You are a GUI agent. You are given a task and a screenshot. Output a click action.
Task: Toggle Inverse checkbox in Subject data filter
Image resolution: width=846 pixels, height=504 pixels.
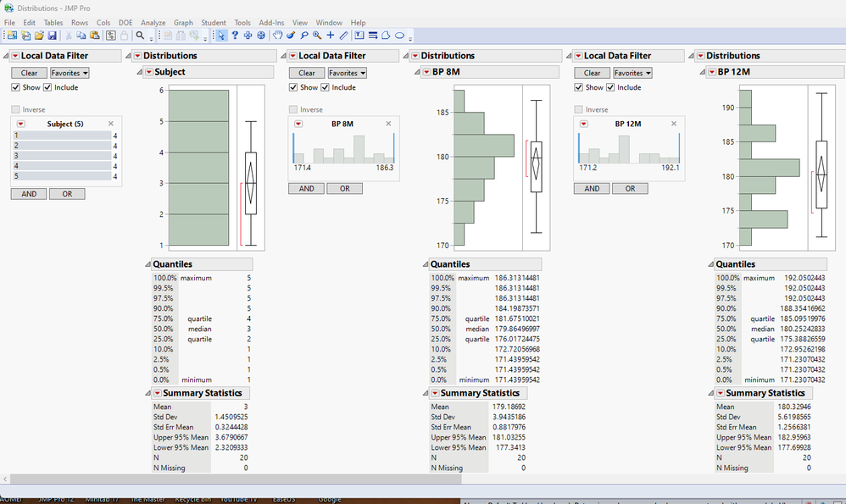[15, 109]
